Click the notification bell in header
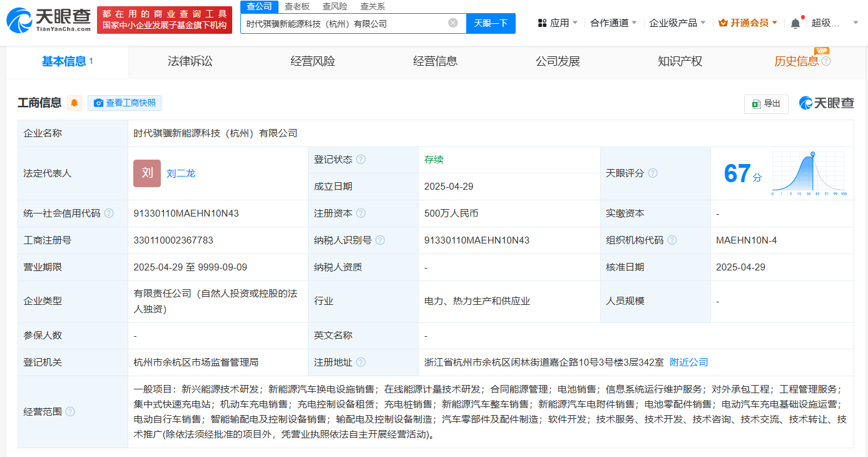This screenshot has height=457, width=868. click(795, 23)
